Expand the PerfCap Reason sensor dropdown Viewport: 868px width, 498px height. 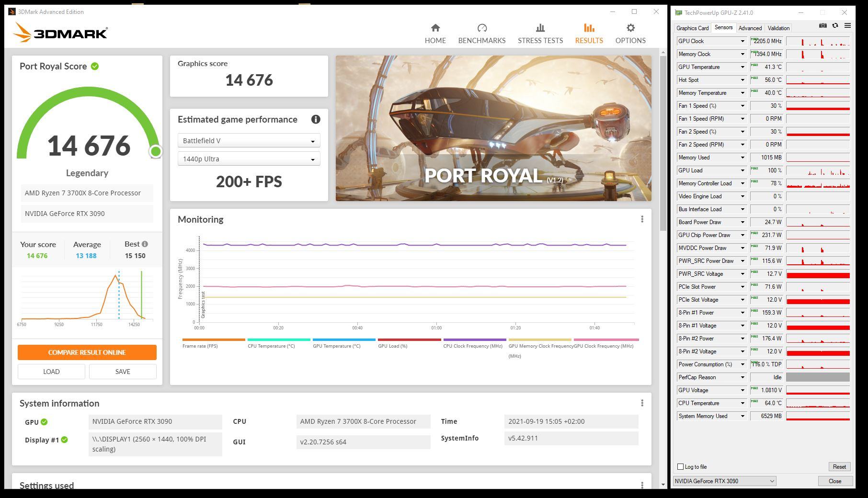coord(742,377)
